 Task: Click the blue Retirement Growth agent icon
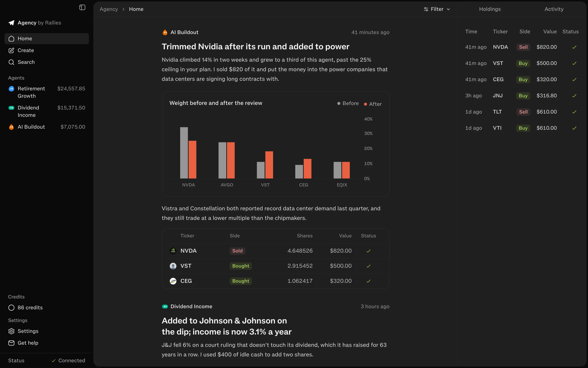(x=11, y=89)
